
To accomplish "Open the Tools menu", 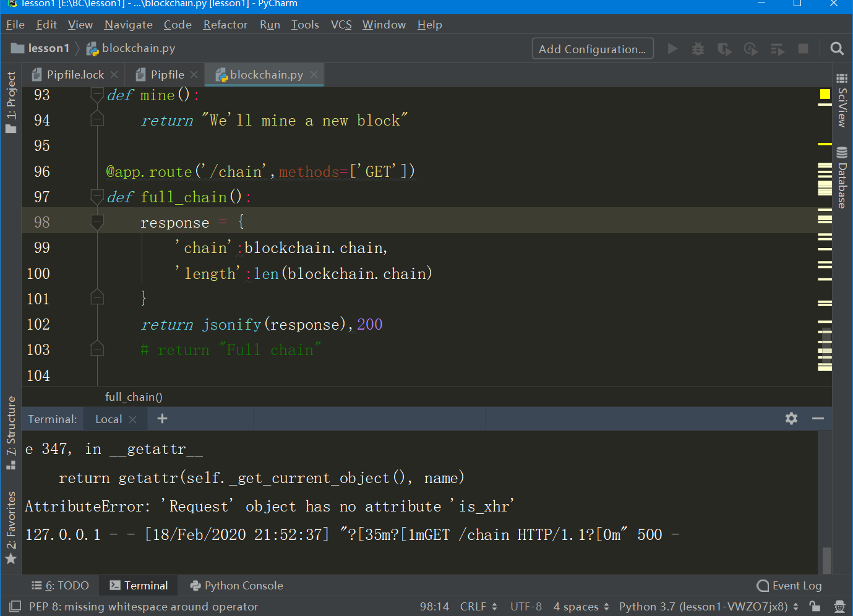I will coord(305,25).
